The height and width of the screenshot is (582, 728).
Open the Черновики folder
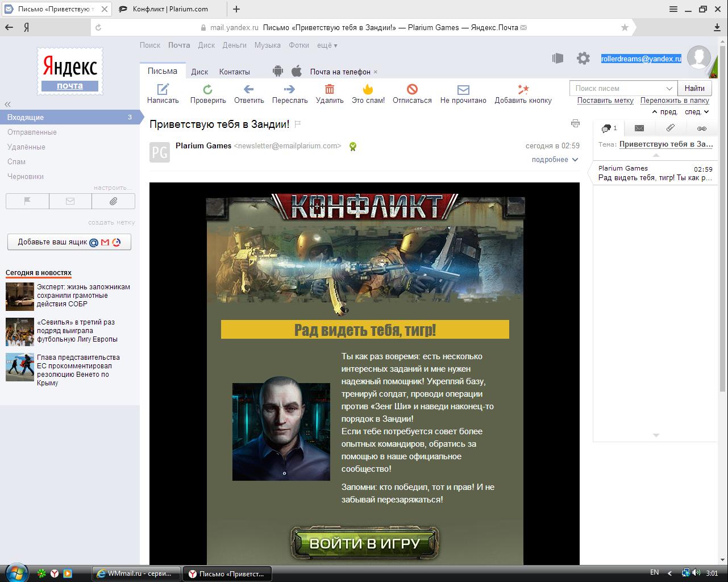tap(26, 176)
